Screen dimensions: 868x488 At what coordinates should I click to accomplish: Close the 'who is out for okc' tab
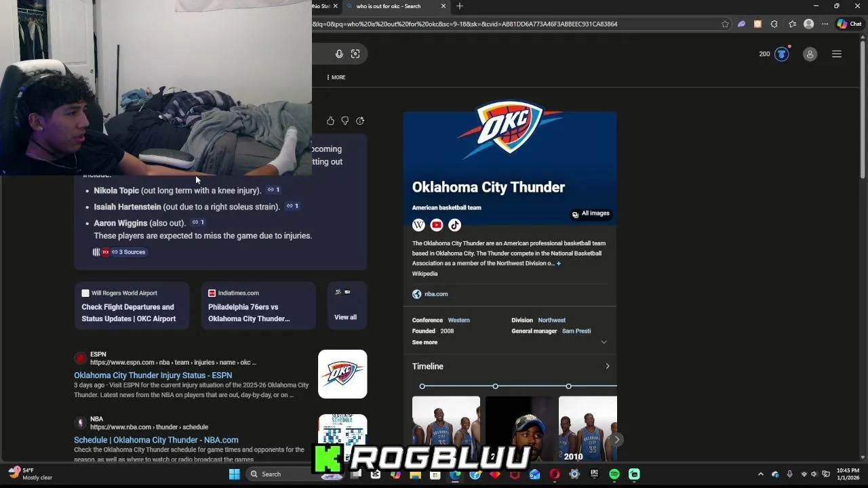(x=443, y=6)
